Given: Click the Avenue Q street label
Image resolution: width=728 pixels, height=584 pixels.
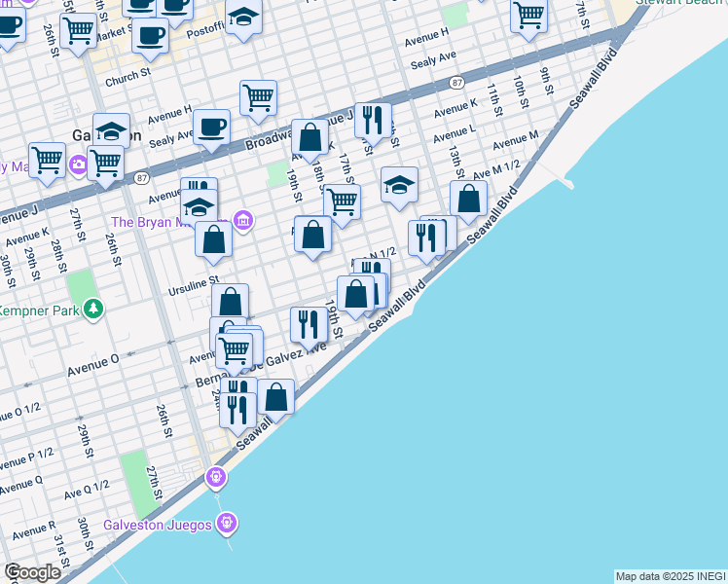Looking at the screenshot, I should tap(20, 485).
